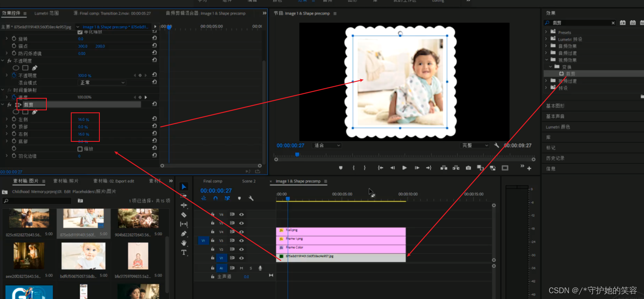Expand the Presets folder in effects
644x299 pixels.
pos(546,32)
